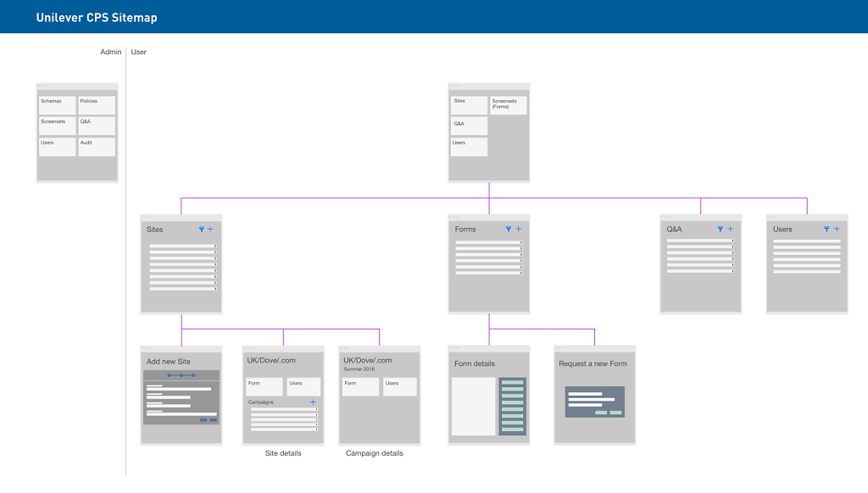Click the Form tile in Campaign details
Viewport: 868px width, 493px height.
[x=360, y=387]
